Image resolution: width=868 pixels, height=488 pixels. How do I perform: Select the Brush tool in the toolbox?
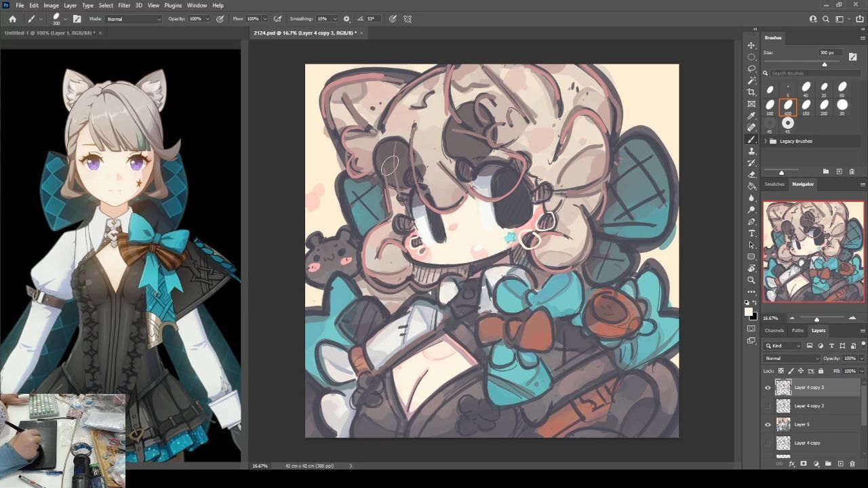pyautogui.click(x=751, y=139)
